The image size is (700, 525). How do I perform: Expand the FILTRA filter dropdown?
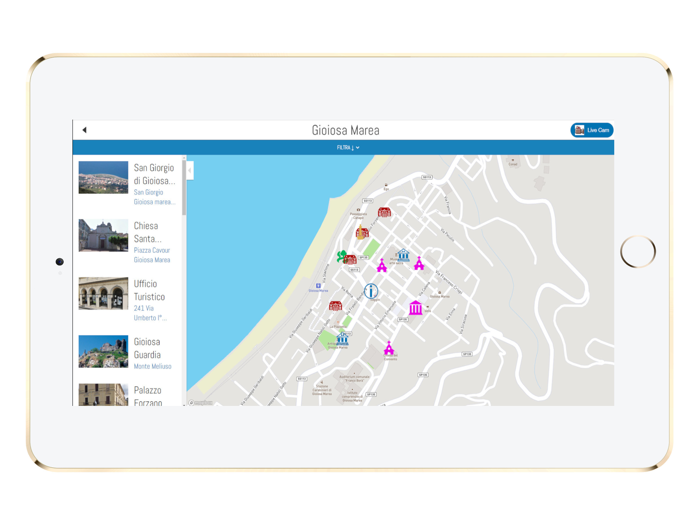pos(347,147)
